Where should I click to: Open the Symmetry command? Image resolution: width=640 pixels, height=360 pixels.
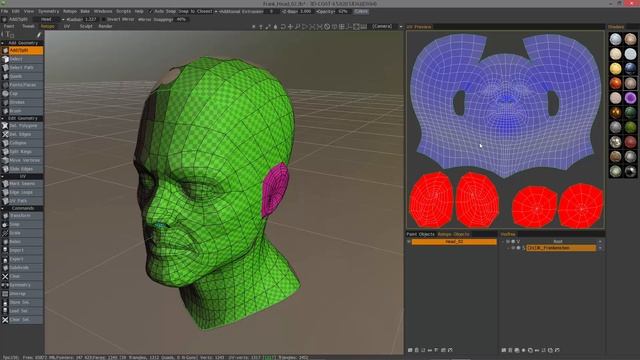(x=22, y=285)
